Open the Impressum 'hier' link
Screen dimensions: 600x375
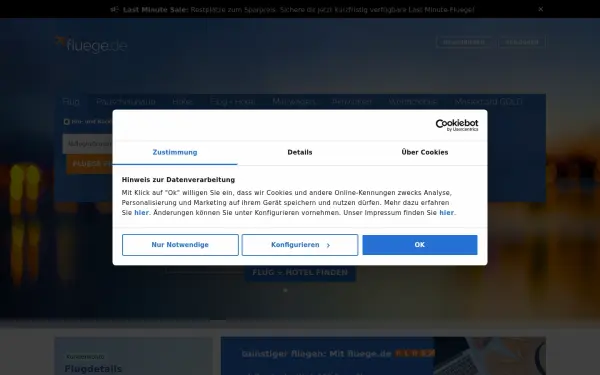pyautogui.click(x=447, y=213)
